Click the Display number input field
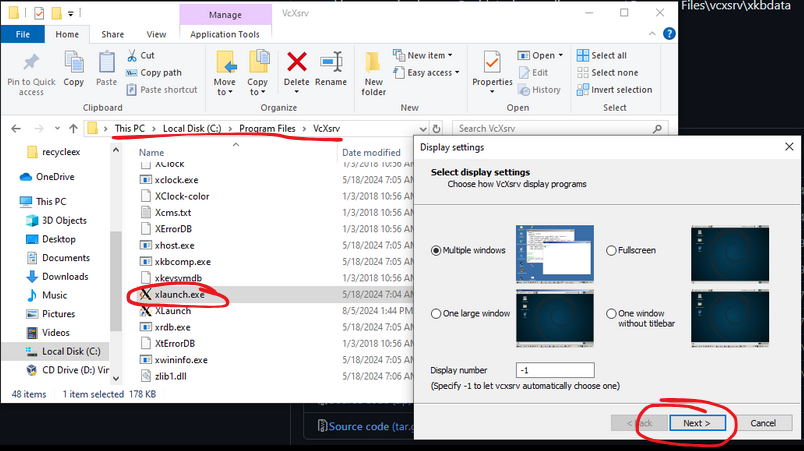 [555, 370]
